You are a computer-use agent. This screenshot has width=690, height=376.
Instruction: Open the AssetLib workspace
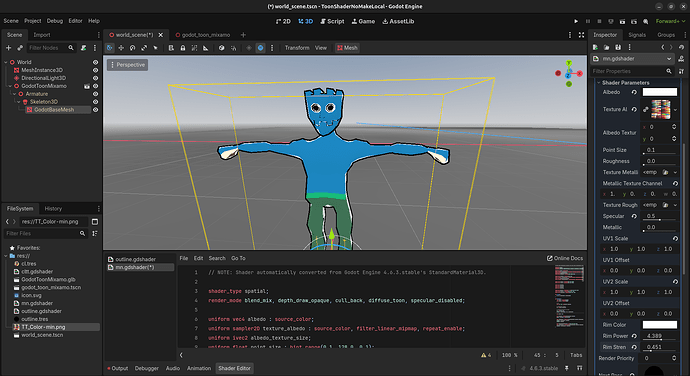[x=398, y=21]
